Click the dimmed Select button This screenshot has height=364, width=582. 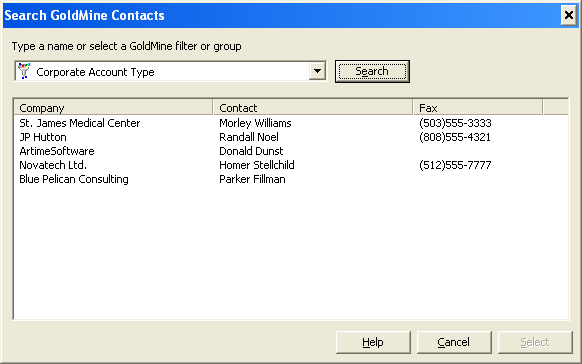coord(535,342)
